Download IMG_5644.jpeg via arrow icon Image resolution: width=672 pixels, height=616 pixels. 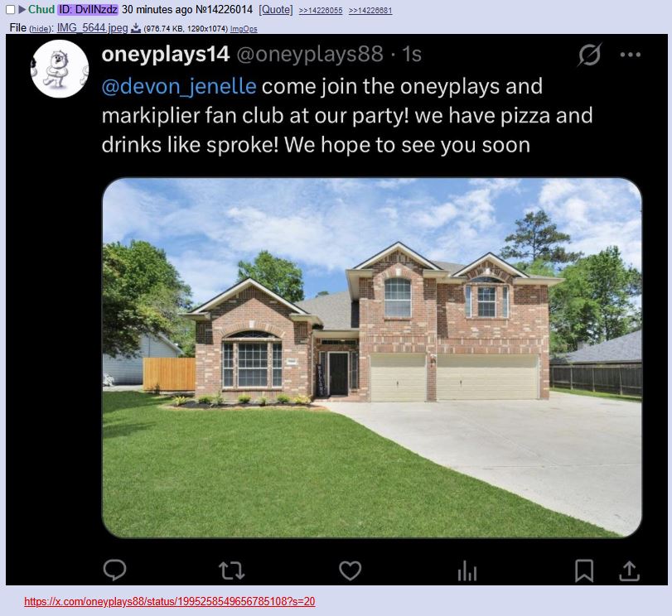point(136,28)
